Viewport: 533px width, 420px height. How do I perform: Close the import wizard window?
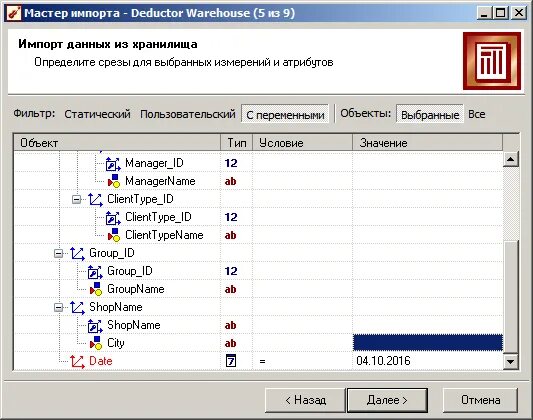(519, 13)
